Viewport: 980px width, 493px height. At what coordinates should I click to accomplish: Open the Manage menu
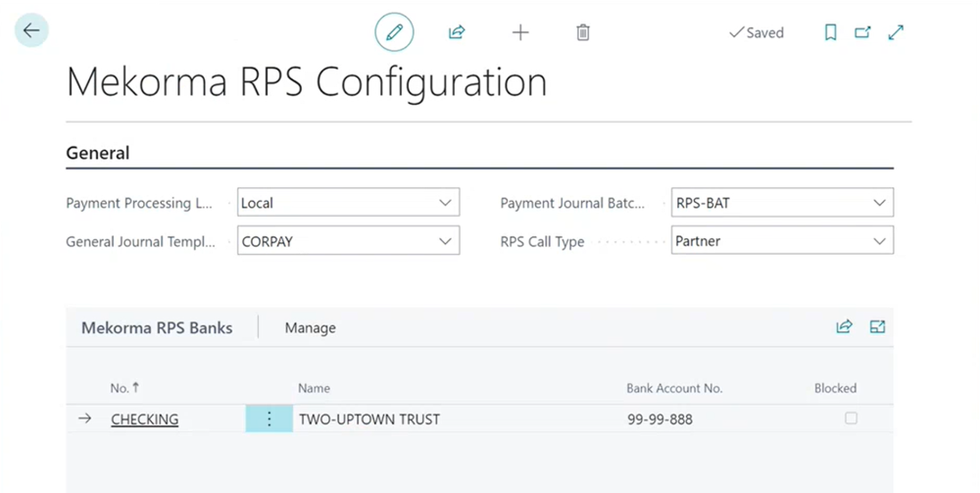click(x=310, y=327)
